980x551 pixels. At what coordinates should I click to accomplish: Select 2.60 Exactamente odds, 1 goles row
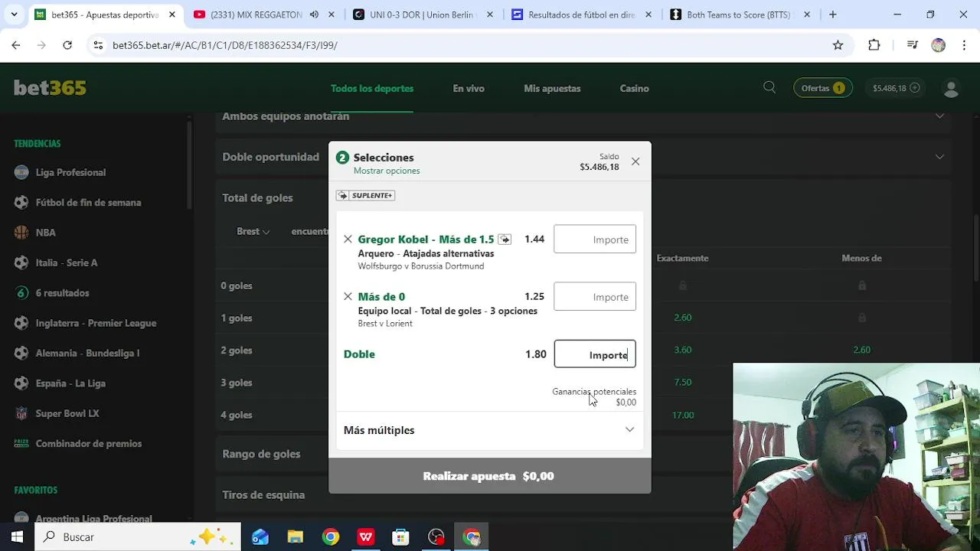(683, 318)
